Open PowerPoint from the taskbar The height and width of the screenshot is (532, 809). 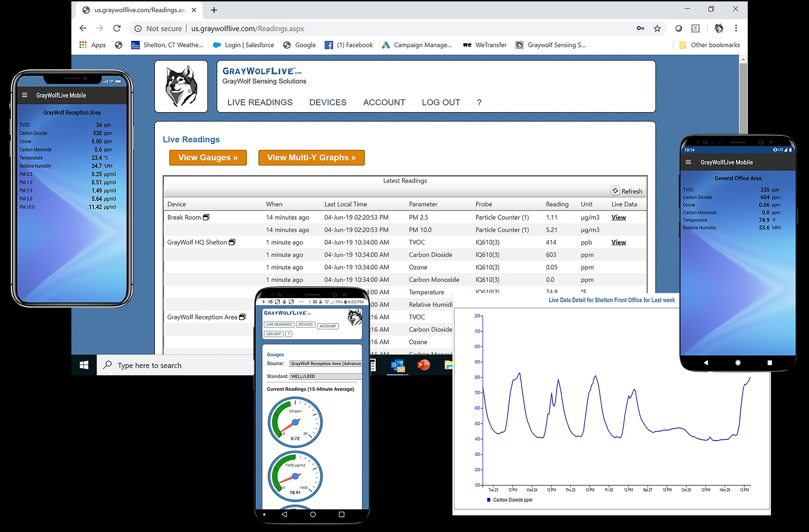point(424,365)
